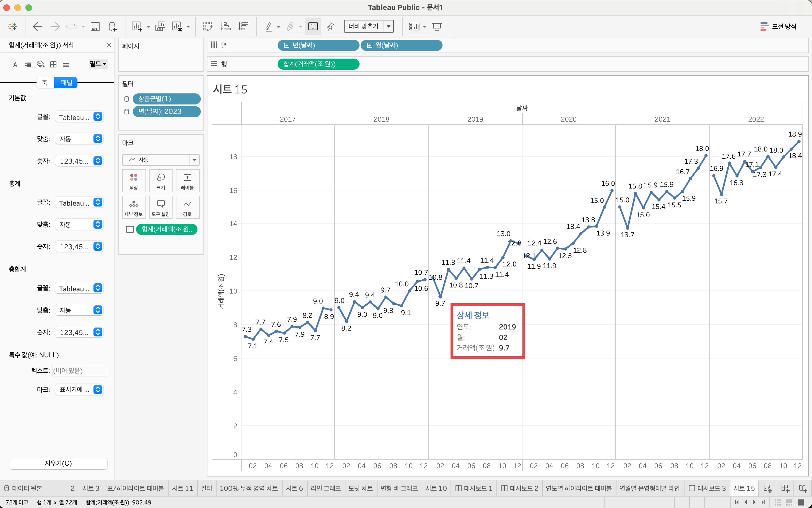Click the 월(날짜) pill on columns shelf

click(x=401, y=45)
